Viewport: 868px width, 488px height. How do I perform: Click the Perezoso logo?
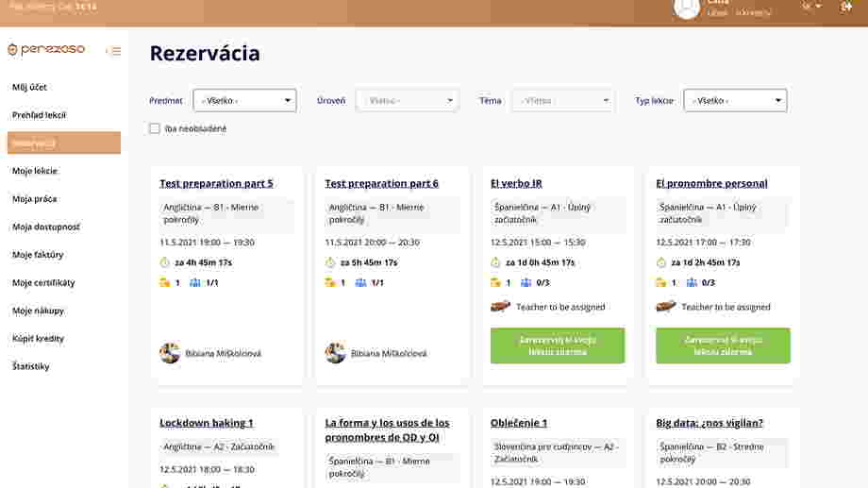tap(46, 49)
